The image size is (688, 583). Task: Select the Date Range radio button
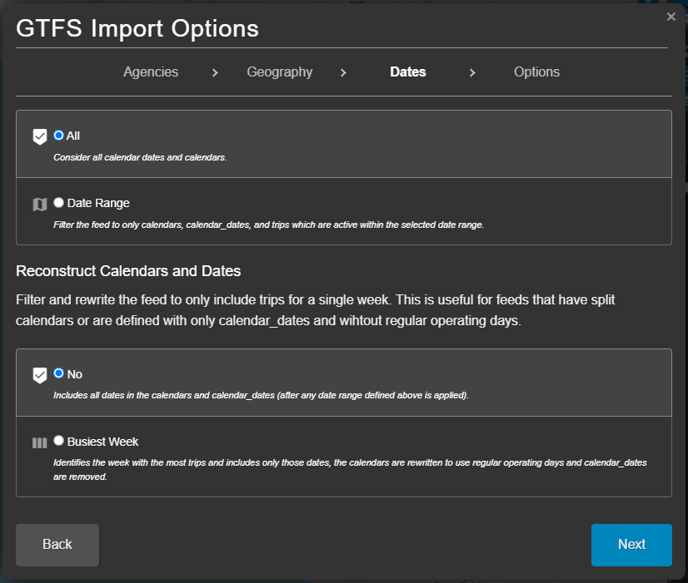pyautogui.click(x=58, y=202)
